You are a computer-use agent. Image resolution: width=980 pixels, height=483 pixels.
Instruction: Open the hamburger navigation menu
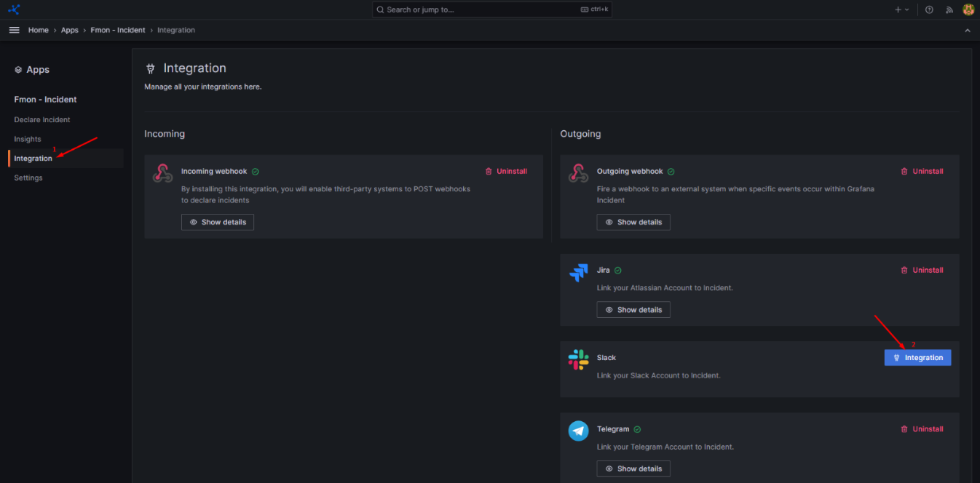pos(14,30)
